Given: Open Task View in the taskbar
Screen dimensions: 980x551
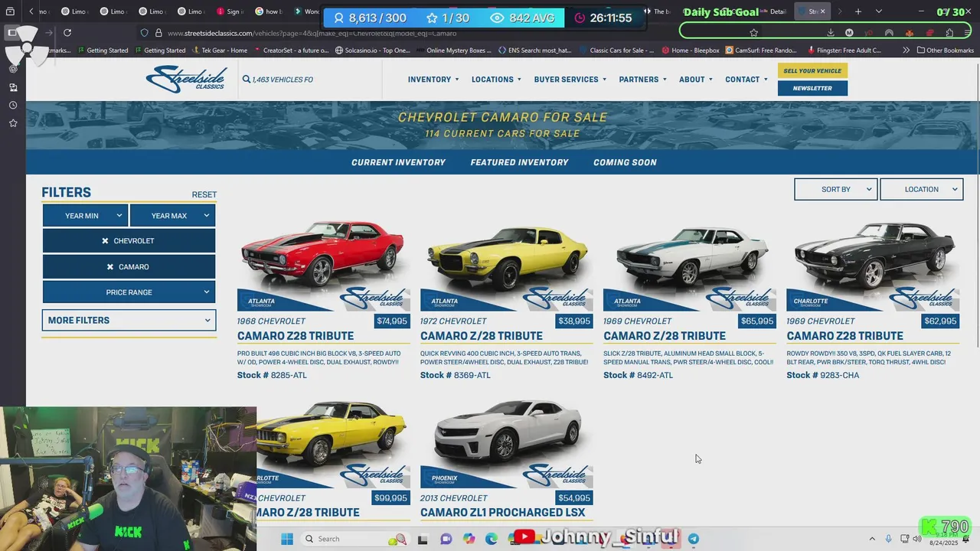Looking at the screenshot, I should [423, 539].
